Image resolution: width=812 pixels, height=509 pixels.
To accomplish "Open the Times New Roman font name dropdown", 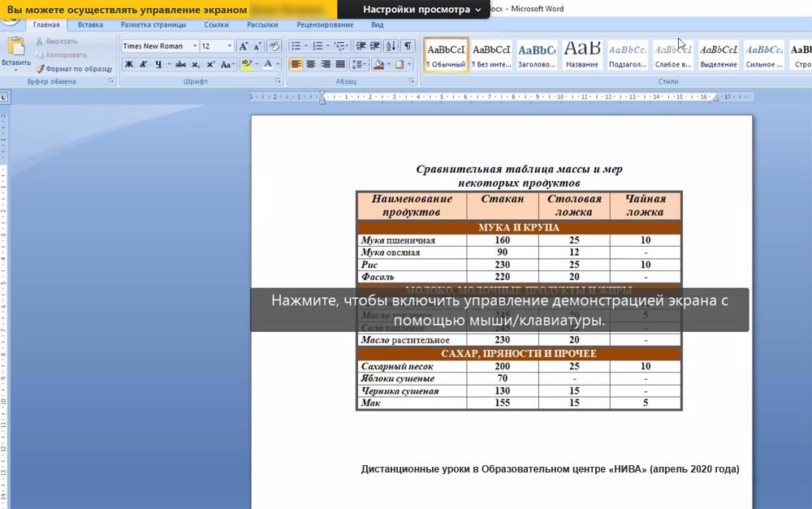I will click(195, 46).
